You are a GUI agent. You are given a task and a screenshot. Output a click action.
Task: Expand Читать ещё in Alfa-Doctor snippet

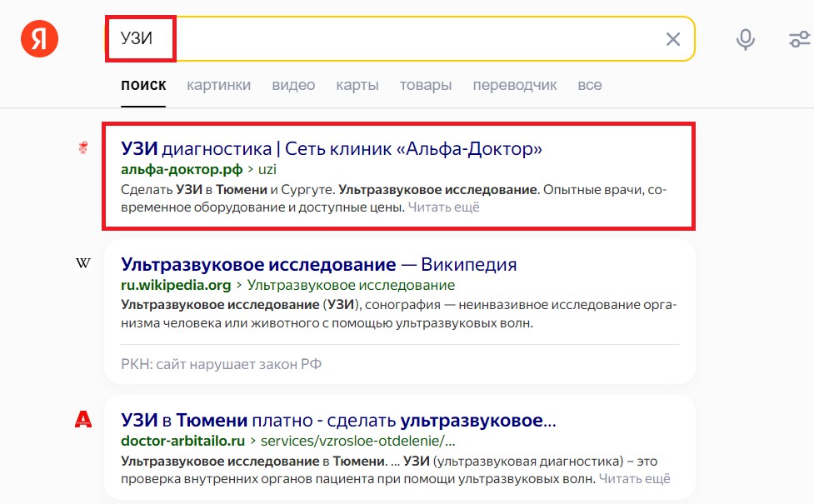click(x=444, y=207)
